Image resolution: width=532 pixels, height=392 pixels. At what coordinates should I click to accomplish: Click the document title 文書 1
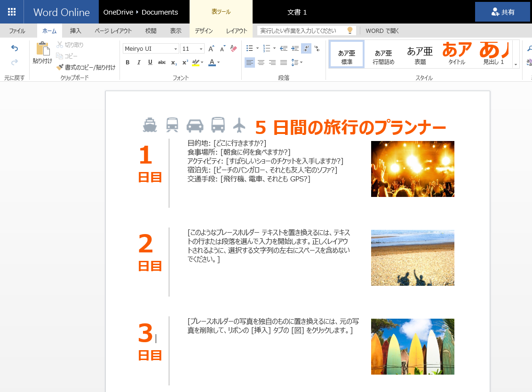coord(297,12)
